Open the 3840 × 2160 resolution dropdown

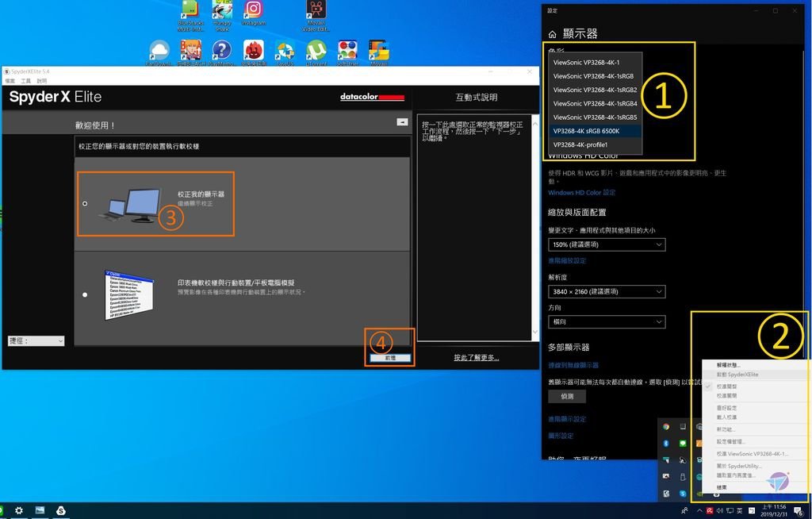[x=607, y=291]
